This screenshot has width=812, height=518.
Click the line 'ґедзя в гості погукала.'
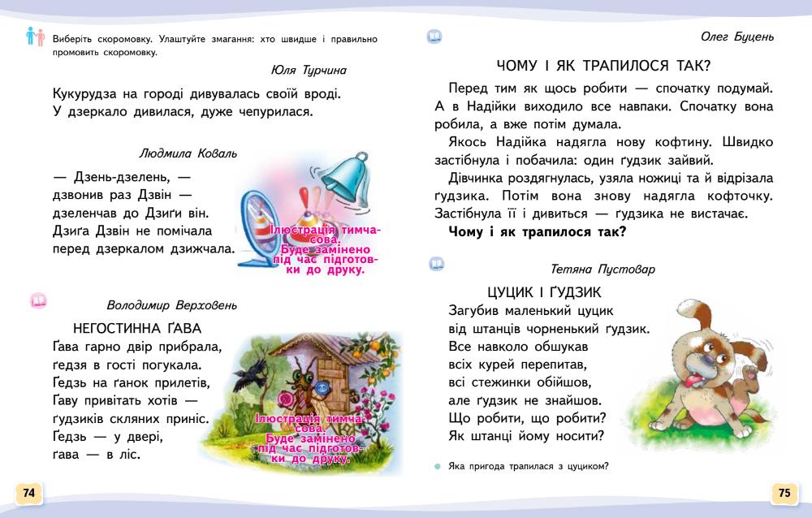[127, 365]
